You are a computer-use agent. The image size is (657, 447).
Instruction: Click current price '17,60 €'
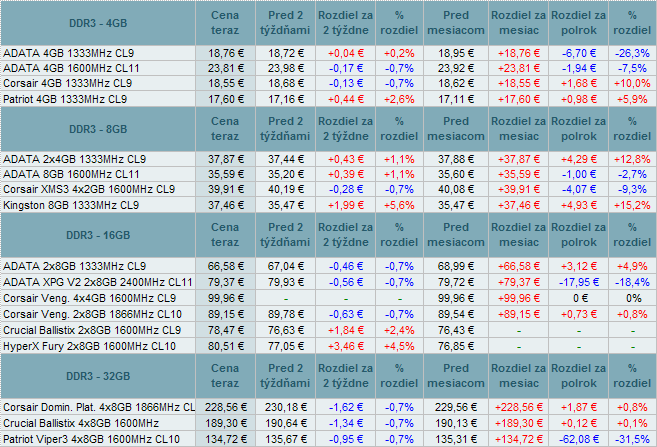(226, 99)
